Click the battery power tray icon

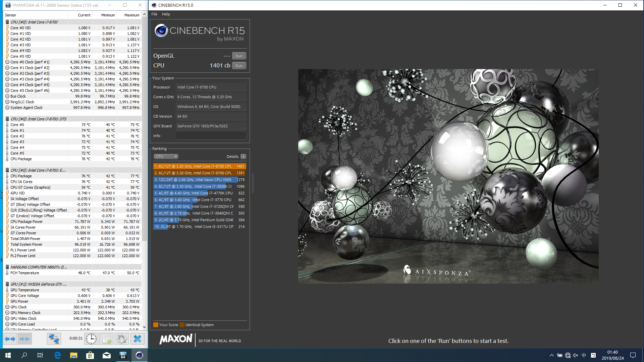[x=559, y=355]
